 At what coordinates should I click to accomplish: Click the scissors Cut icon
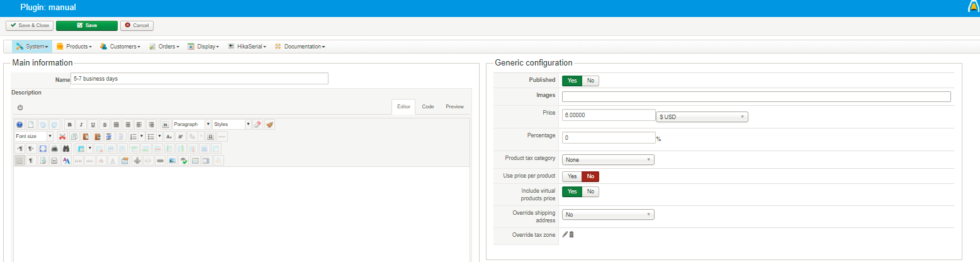(62, 136)
